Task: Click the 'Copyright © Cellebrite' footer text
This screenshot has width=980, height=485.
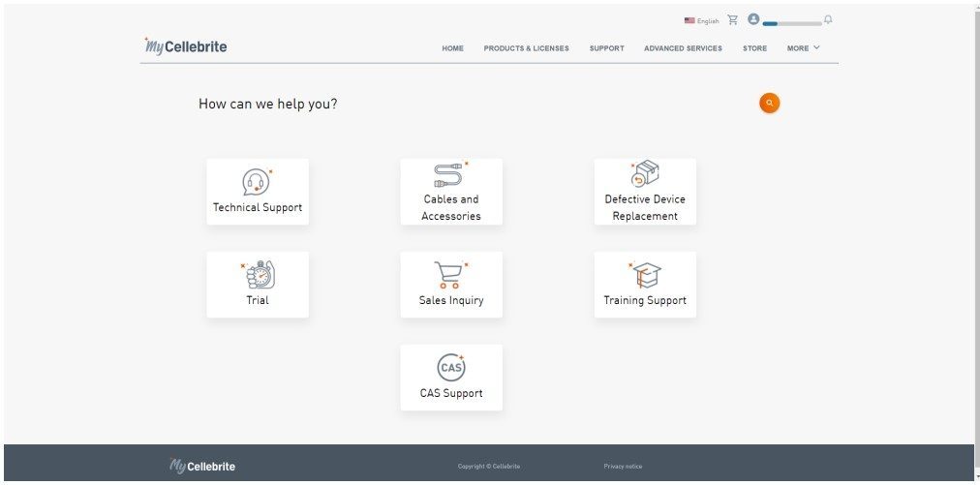Action: click(489, 467)
